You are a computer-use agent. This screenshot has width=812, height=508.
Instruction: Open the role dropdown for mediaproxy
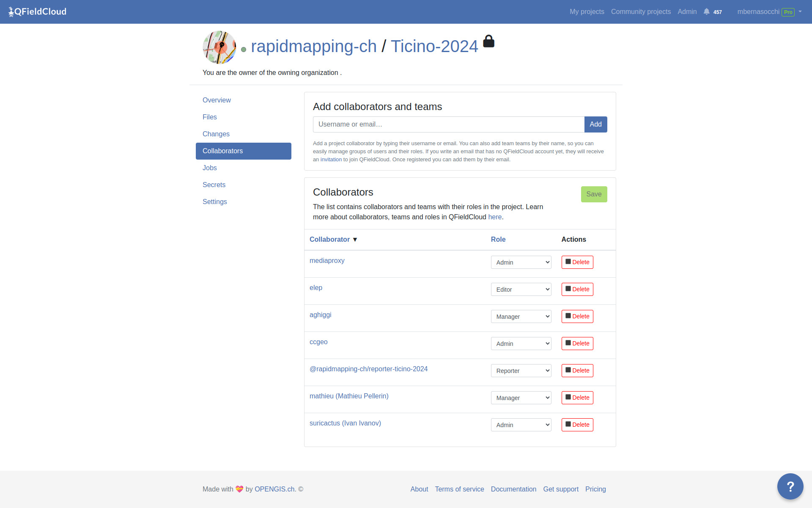(x=521, y=262)
